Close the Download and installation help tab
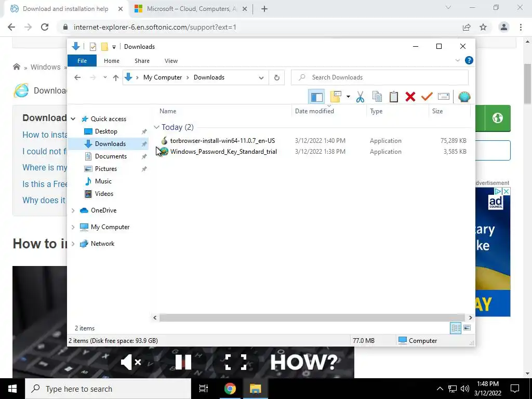 click(x=121, y=9)
